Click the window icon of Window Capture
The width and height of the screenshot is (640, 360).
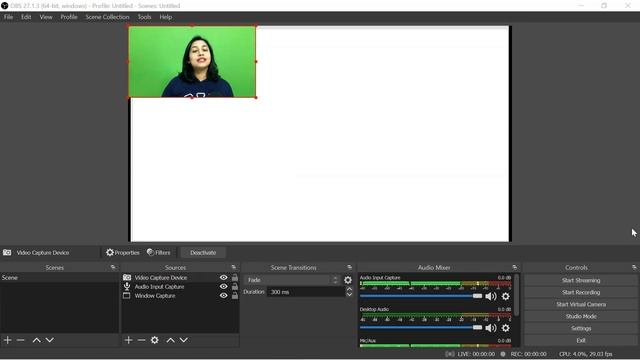127,296
